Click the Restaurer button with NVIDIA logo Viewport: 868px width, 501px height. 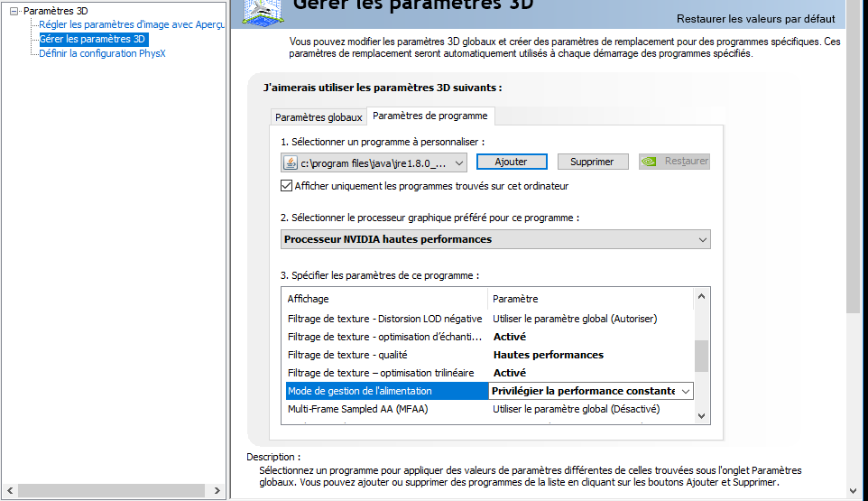click(x=674, y=161)
